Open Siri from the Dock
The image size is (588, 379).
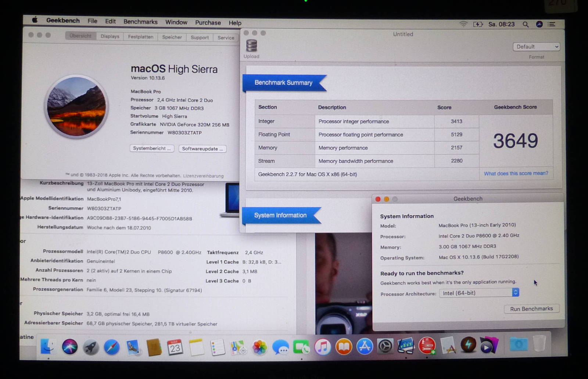pos(70,347)
